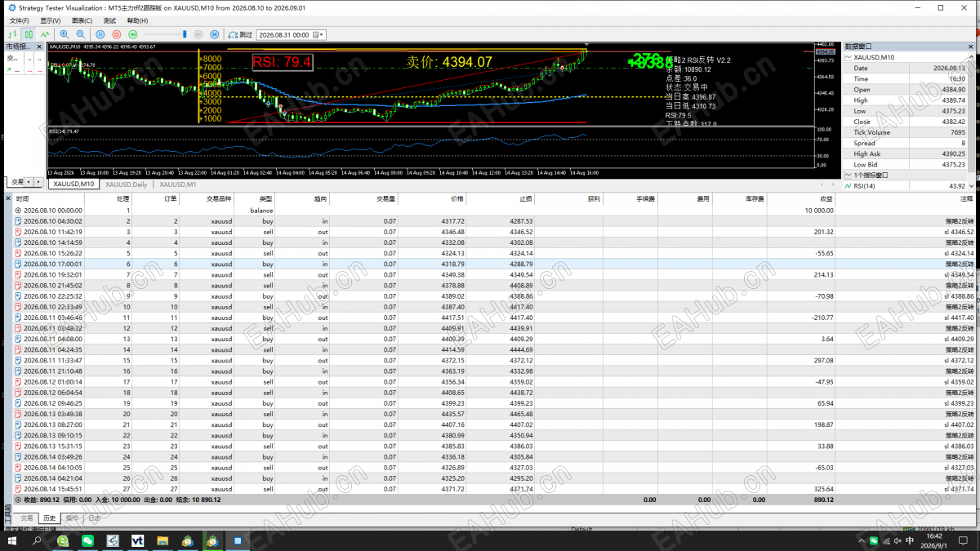The height and width of the screenshot is (551, 980).
Task: Click the volume icon in system tray
Action: 897,540
